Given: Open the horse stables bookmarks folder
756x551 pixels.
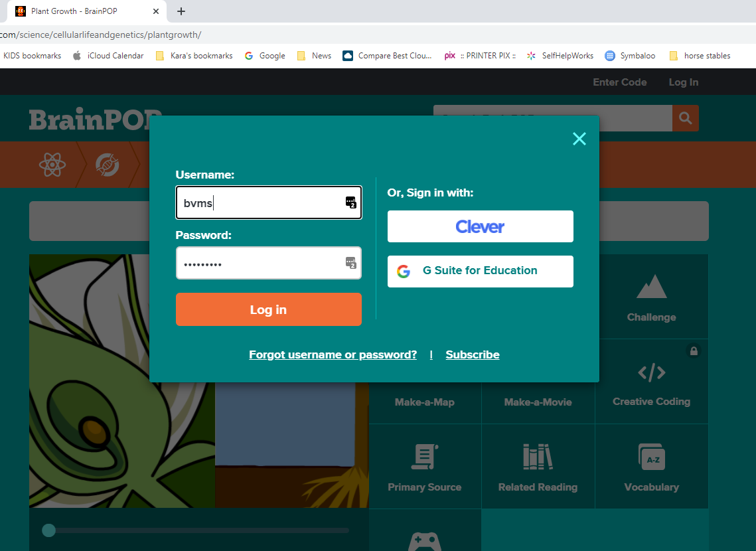Looking at the screenshot, I should [700, 56].
